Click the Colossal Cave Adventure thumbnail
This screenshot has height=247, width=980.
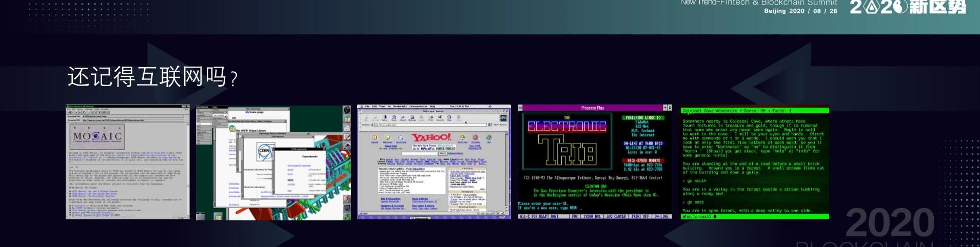click(754, 163)
